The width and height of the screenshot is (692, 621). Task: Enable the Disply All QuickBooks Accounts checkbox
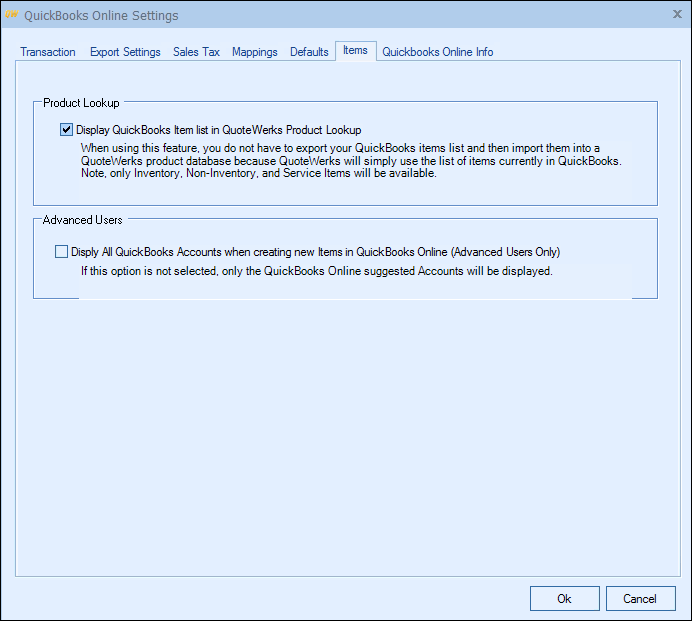point(62,252)
